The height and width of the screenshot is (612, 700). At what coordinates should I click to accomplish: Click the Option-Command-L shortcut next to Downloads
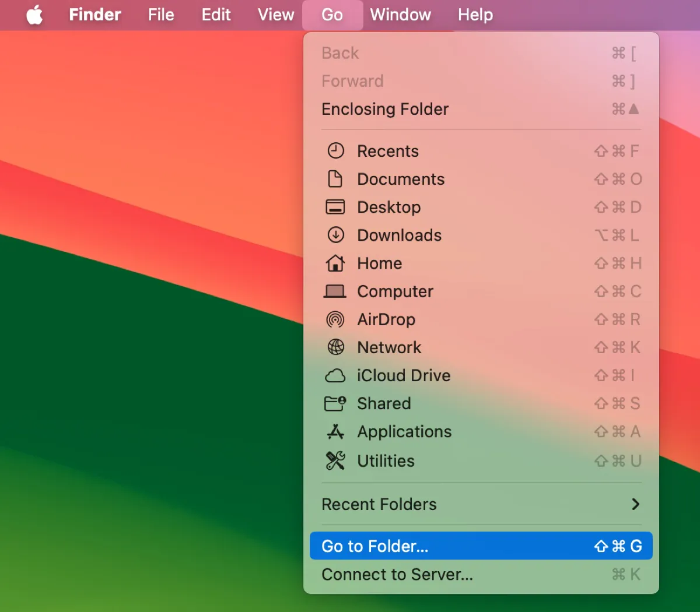(x=617, y=235)
